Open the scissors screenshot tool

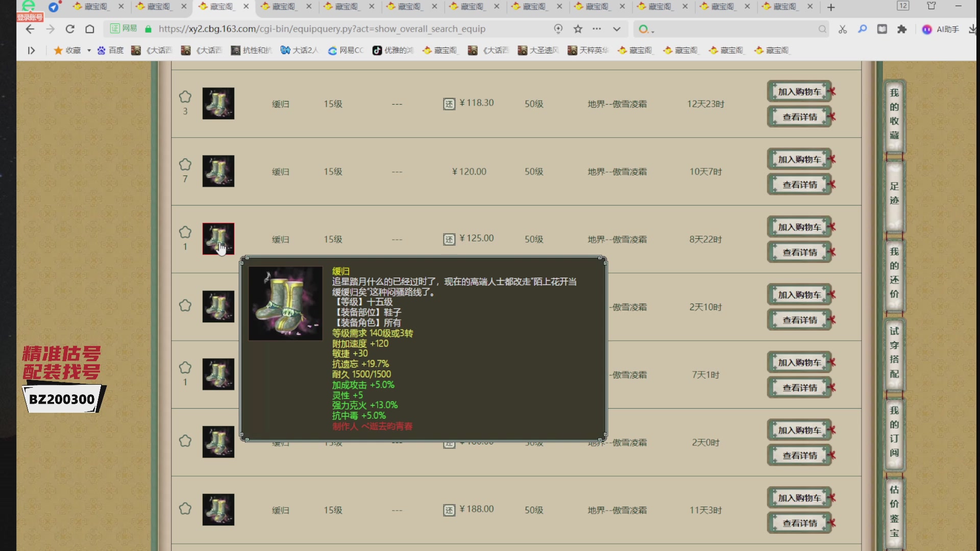(843, 29)
